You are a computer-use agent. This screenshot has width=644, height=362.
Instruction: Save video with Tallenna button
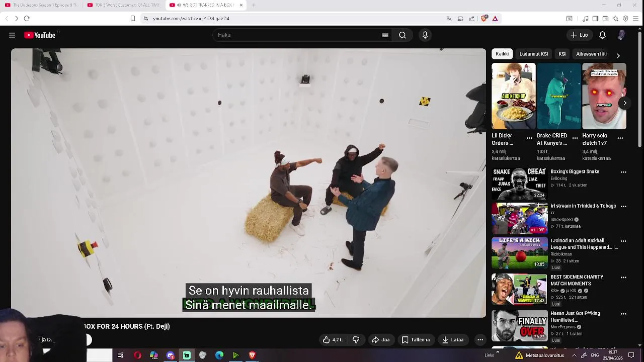coord(416,340)
